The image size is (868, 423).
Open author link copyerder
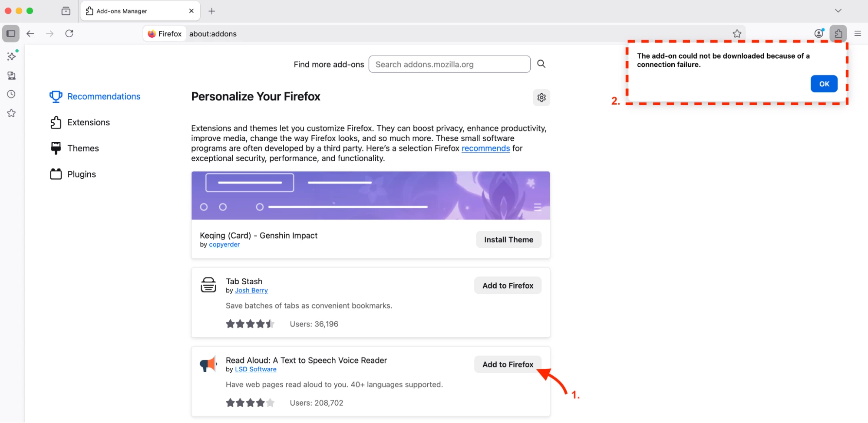224,245
